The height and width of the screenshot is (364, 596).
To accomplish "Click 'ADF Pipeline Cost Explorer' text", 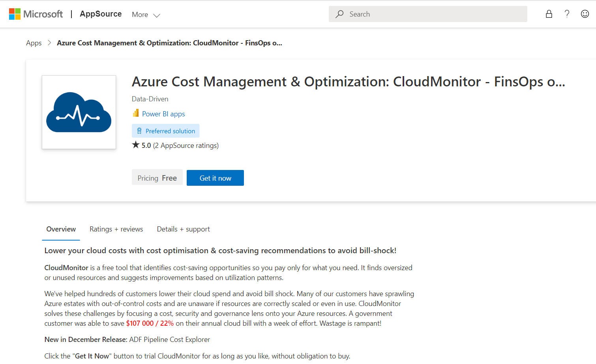I will (170, 340).
